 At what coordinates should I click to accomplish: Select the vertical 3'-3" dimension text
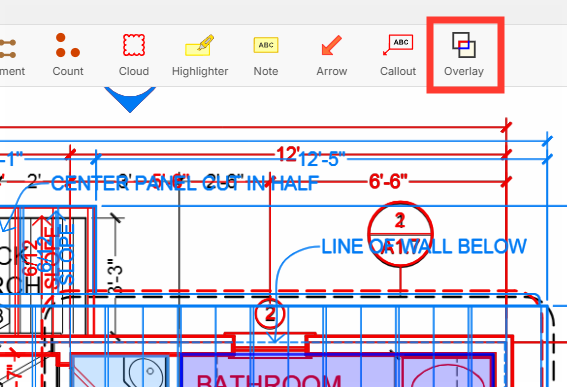tap(116, 275)
